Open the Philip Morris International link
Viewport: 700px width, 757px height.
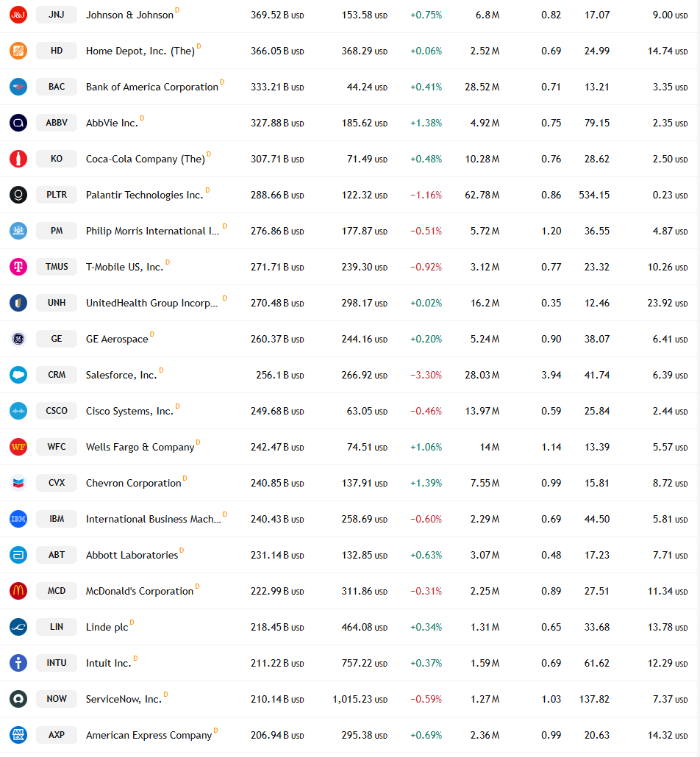(x=152, y=231)
